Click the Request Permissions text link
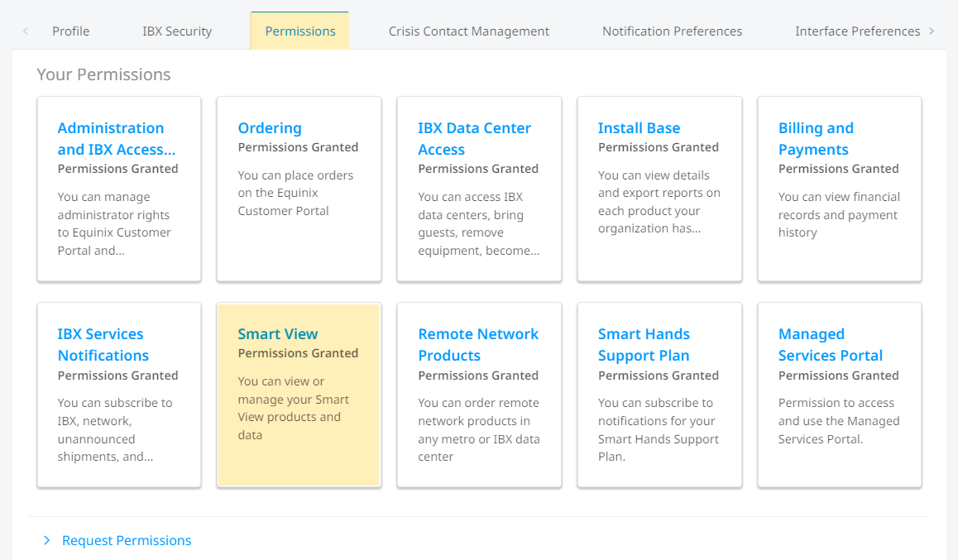958x560 pixels. 127,540
